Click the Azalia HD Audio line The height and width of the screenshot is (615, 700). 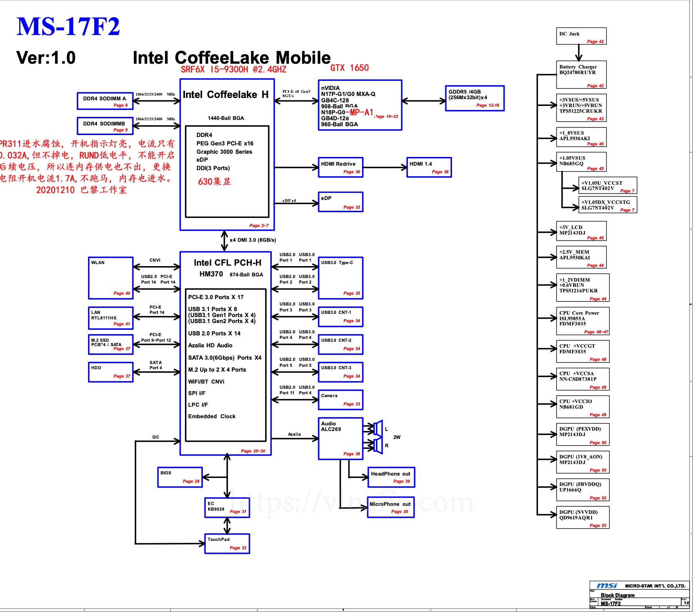(x=210, y=345)
